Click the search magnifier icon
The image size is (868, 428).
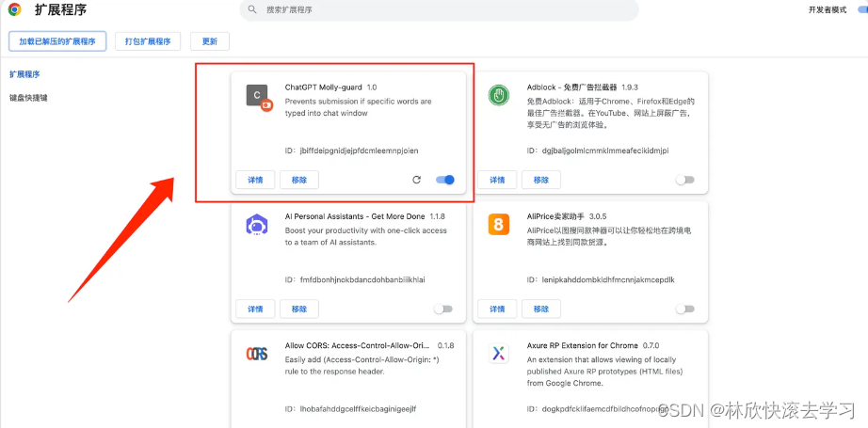coord(252,9)
